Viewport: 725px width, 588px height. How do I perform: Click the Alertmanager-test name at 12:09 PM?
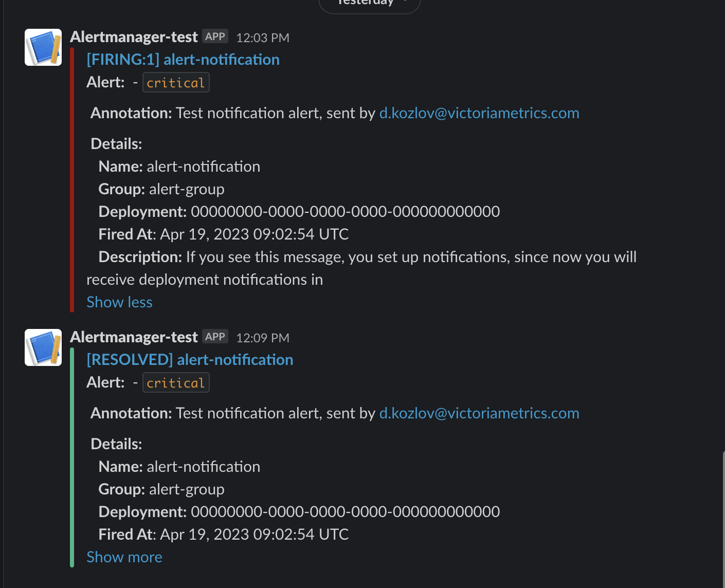134,337
